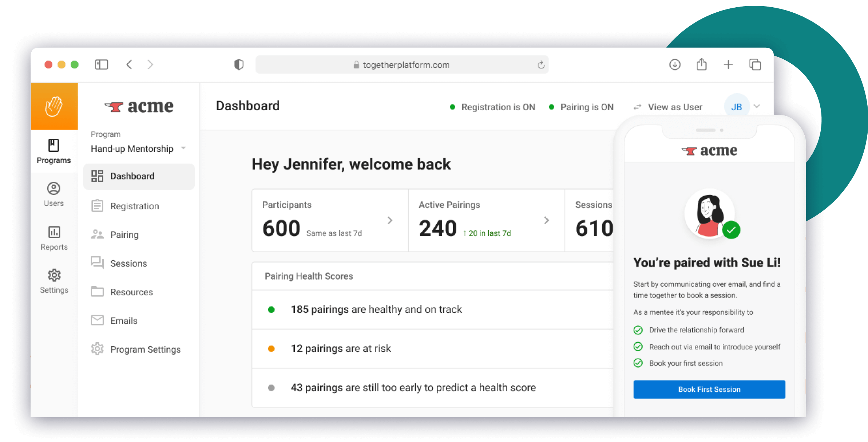Screen dimensions: 868x442
Task: Click the Hey Jennifer, welcome back heading
Action: coord(351,164)
